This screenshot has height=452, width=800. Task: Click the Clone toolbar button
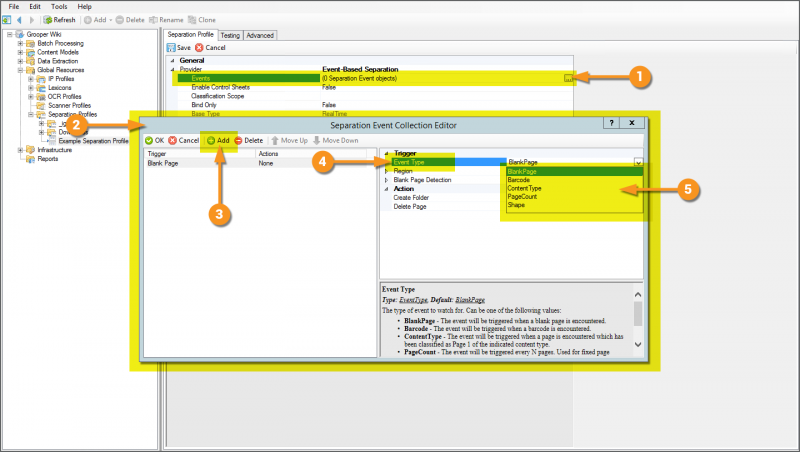pyautogui.click(x=202, y=20)
